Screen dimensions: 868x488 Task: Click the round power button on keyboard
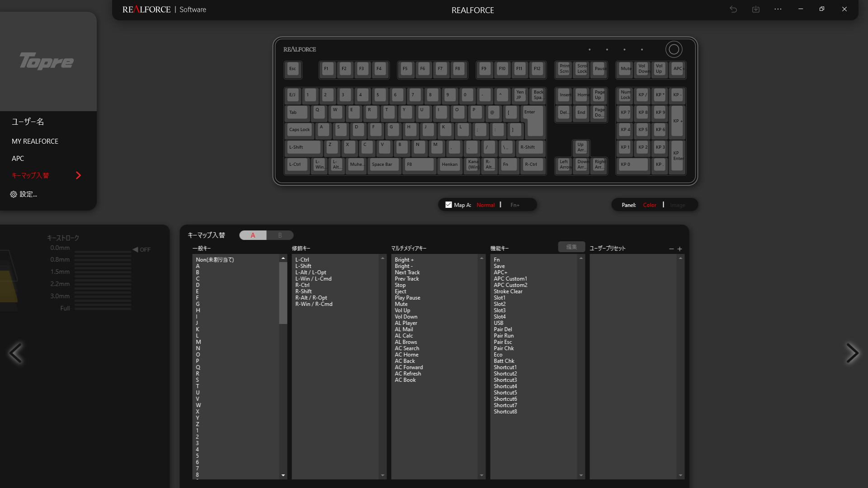click(x=674, y=50)
